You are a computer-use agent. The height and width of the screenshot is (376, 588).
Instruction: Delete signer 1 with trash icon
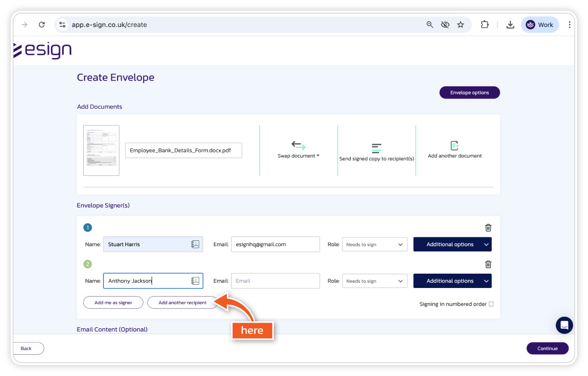point(488,228)
